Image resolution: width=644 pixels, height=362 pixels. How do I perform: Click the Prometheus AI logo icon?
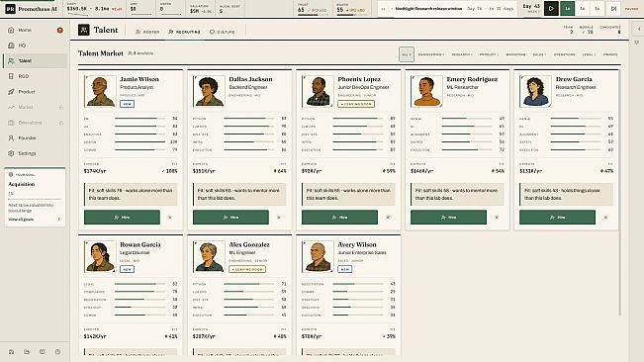10,9
